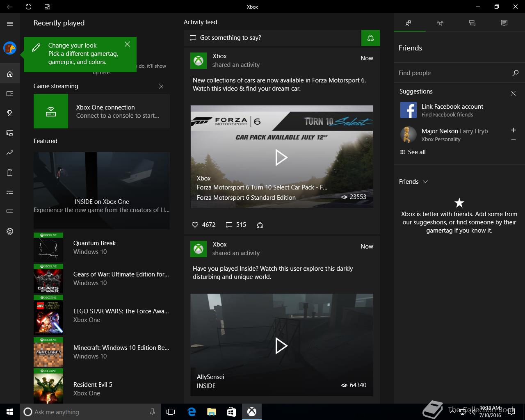Open Connect console icon in sidebar

tap(10, 211)
